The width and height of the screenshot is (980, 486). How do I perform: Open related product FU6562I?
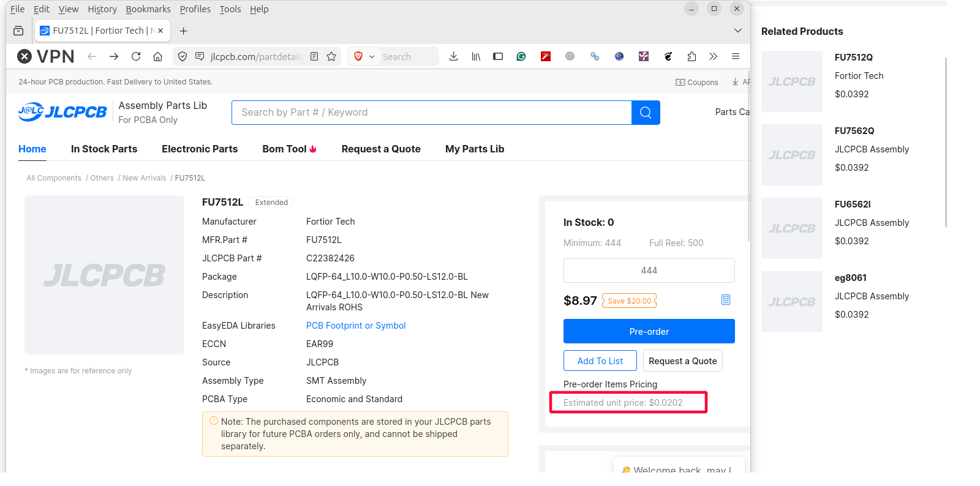click(853, 204)
